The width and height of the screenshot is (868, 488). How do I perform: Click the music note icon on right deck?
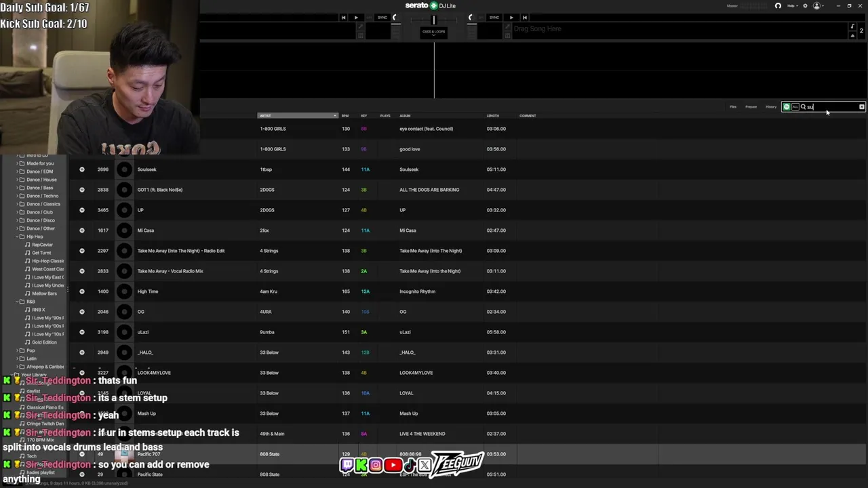[852, 26]
